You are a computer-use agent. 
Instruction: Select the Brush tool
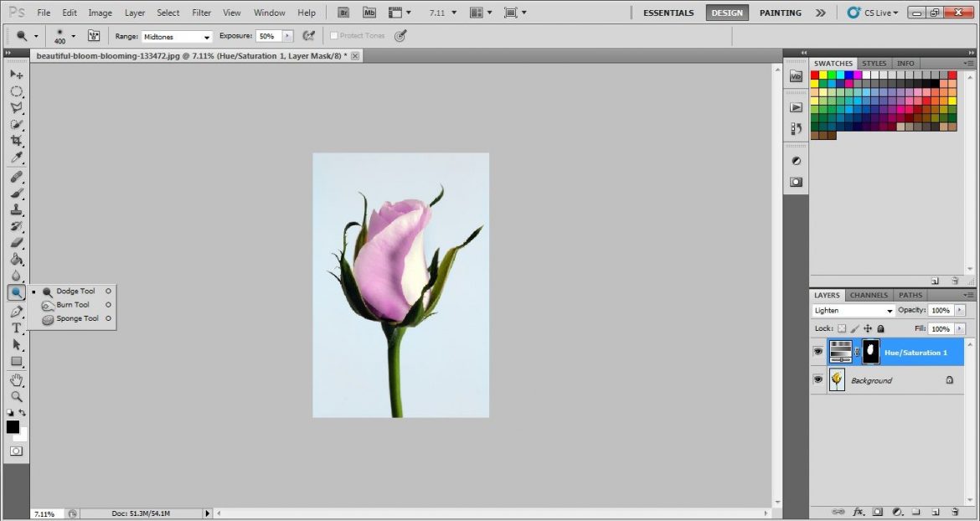(x=16, y=193)
